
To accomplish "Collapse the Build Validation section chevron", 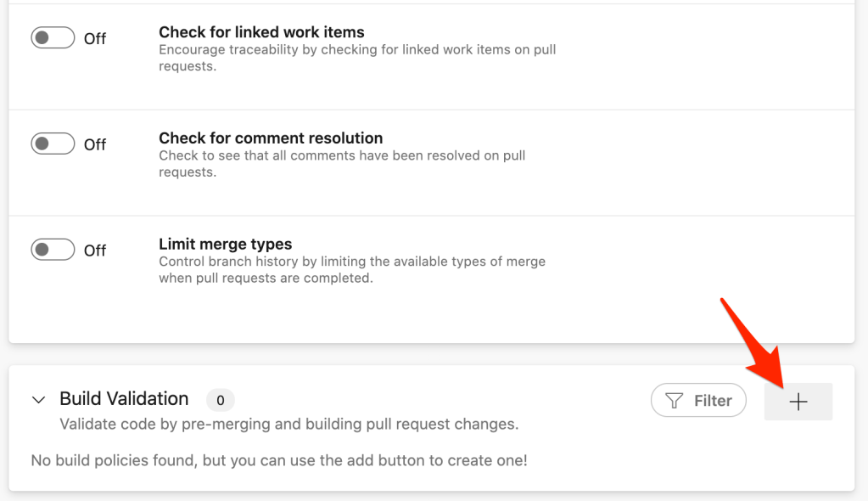I will (38, 399).
